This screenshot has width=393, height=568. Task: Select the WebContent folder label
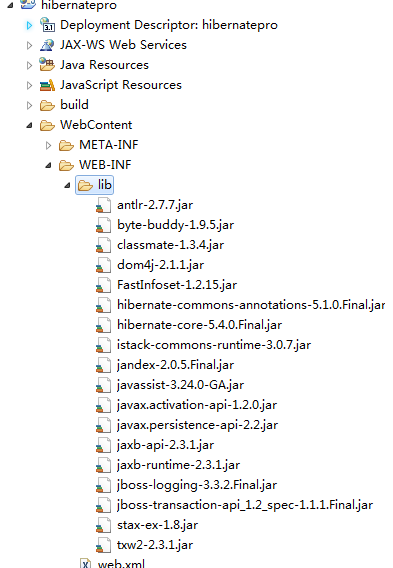(96, 125)
